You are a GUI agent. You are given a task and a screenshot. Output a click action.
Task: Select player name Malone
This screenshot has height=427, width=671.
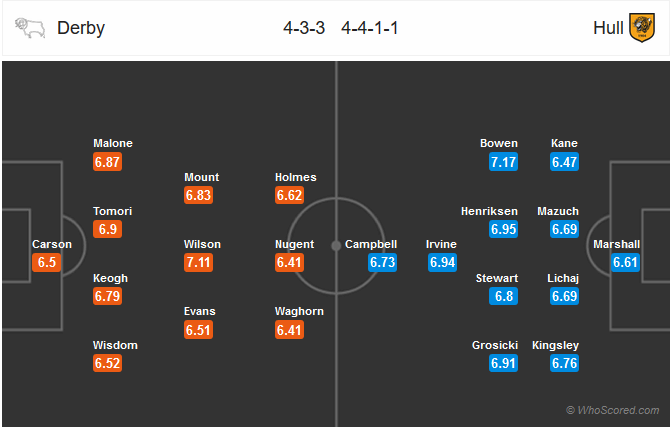(113, 143)
